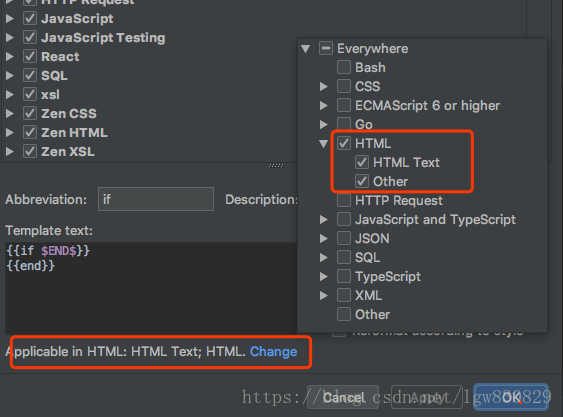This screenshot has height=417, width=563.
Task: Expand the xsl template group
Action: pos(10,94)
